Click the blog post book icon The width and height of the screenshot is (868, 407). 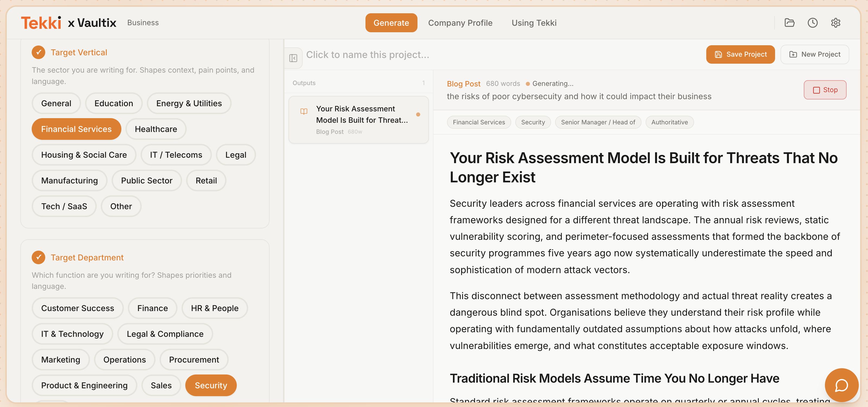tap(304, 111)
